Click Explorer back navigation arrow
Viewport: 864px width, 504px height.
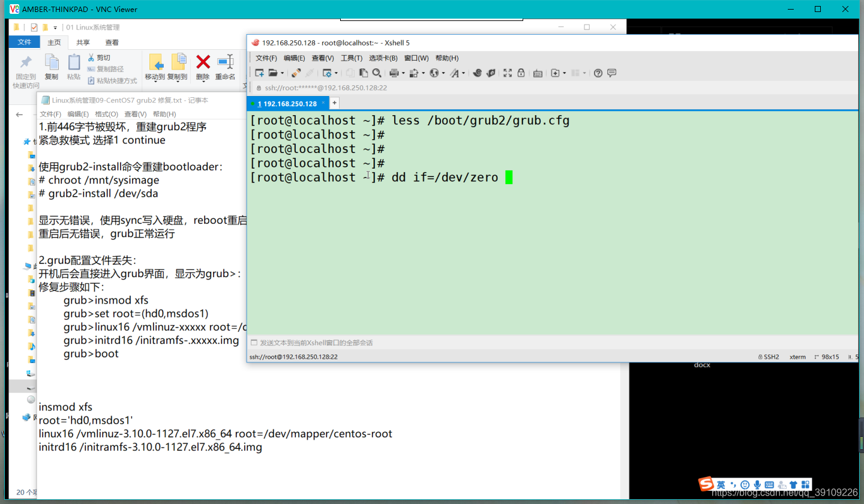pyautogui.click(x=19, y=115)
